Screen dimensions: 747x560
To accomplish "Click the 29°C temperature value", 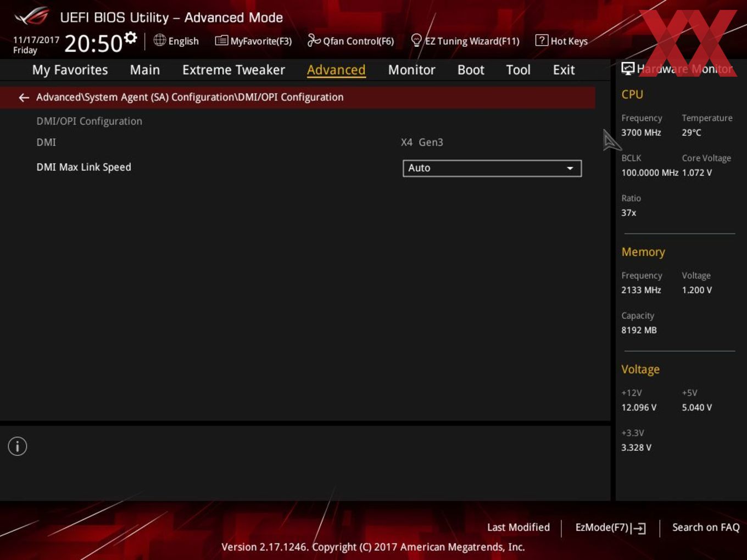I will tap(692, 132).
